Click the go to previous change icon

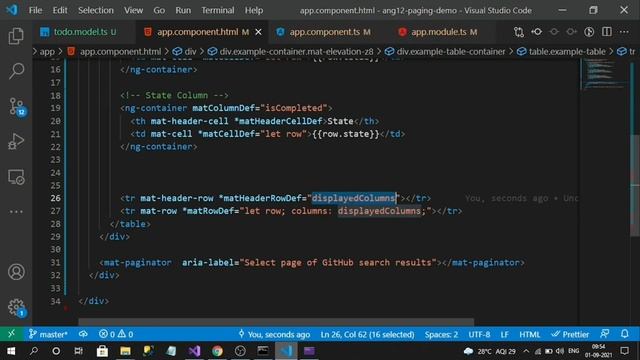537,32
